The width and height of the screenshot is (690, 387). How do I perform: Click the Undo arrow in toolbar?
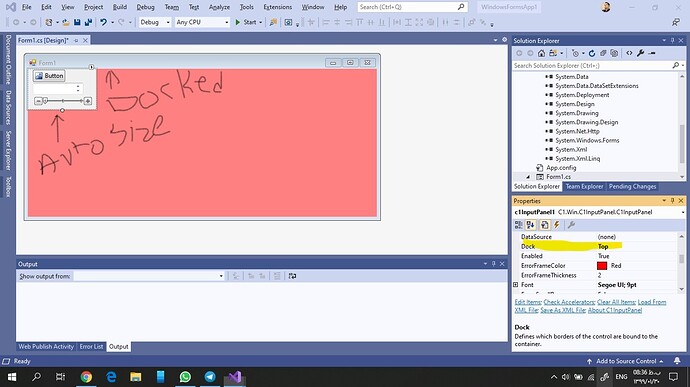pyautogui.click(x=103, y=22)
